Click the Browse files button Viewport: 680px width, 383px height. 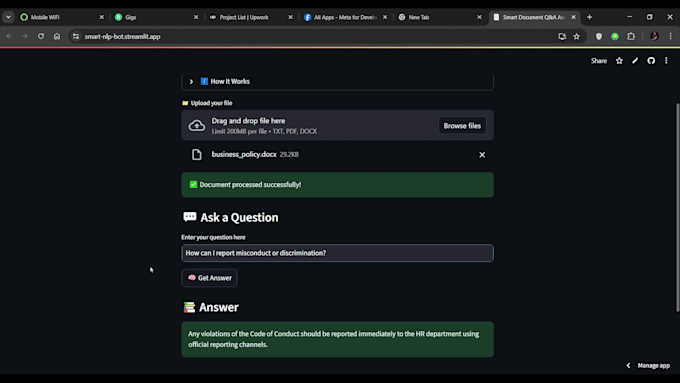pos(462,126)
